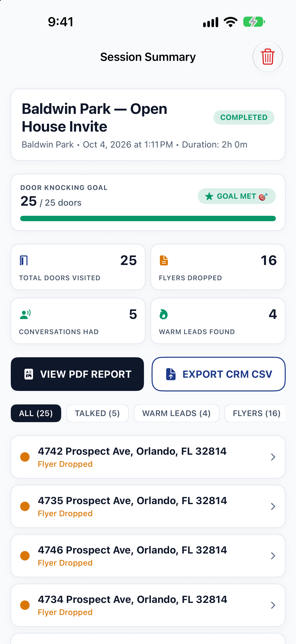Expand 4742 Prospect Ave entry chevron
This screenshot has height=644, width=296.
pyautogui.click(x=273, y=457)
